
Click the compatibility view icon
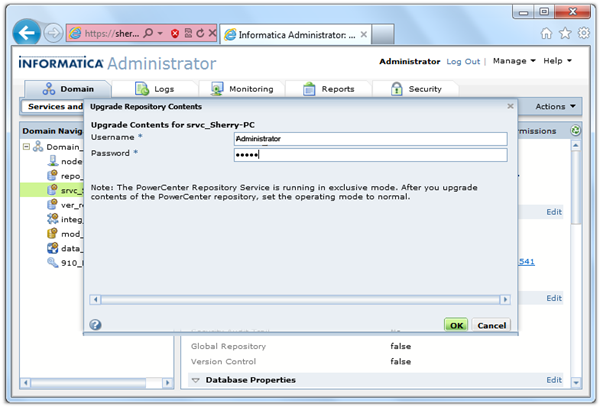[188, 33]
